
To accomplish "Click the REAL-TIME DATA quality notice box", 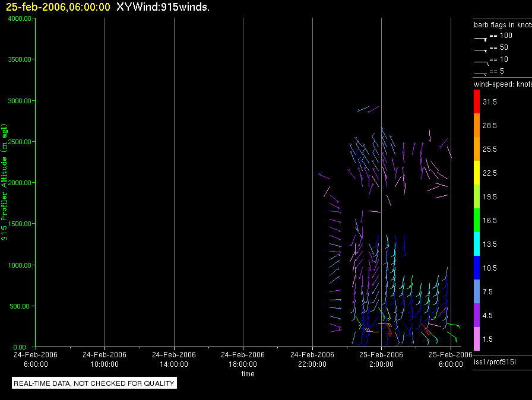I will [94, 383].
